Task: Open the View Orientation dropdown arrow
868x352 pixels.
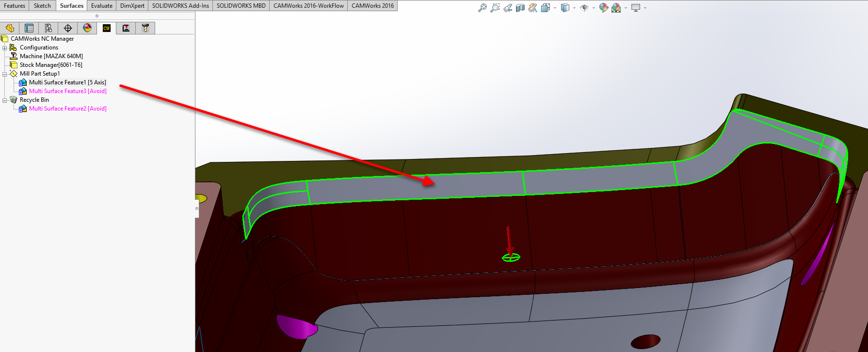Action: [x=555, y=8]
